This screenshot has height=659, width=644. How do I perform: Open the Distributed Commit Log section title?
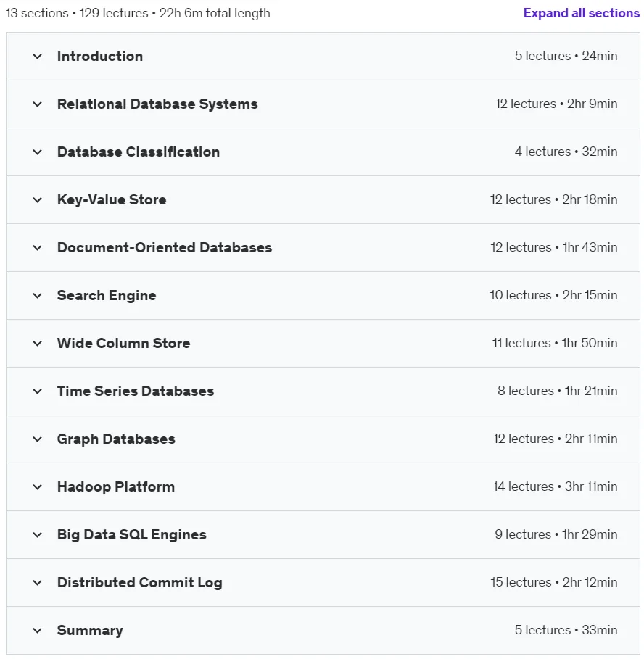[x=139, y=582]
